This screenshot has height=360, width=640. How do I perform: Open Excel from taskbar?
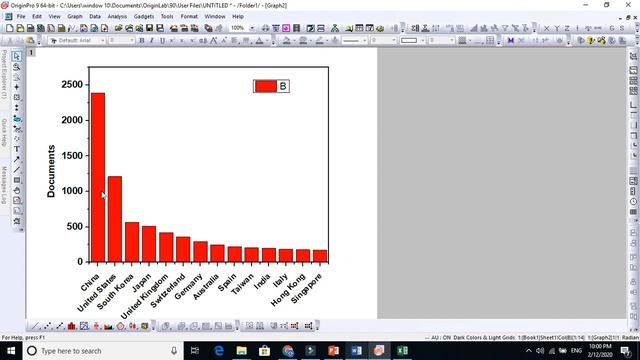coord(402,351)
